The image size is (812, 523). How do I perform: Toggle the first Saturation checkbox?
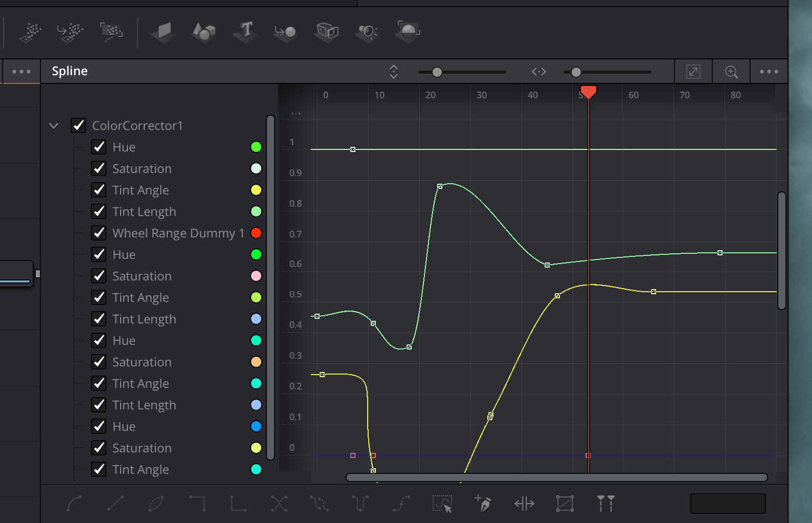coord(99,168)
